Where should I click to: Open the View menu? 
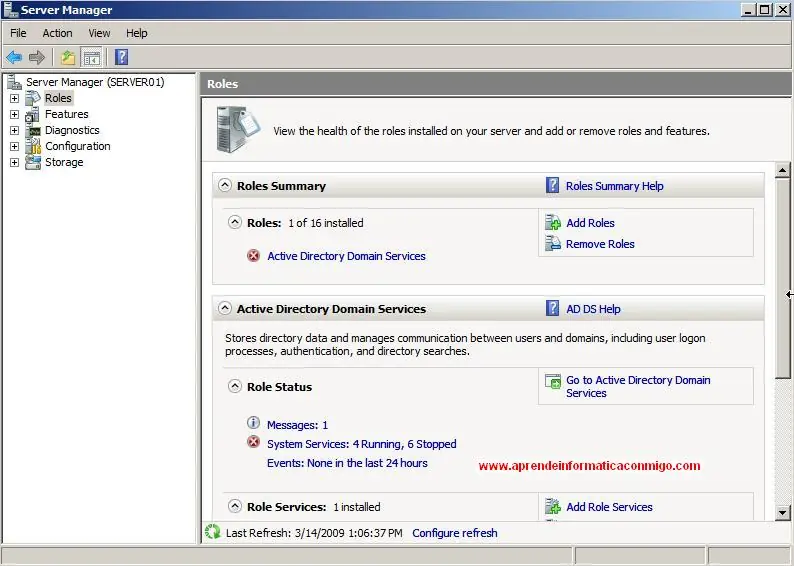coord(99,33)
